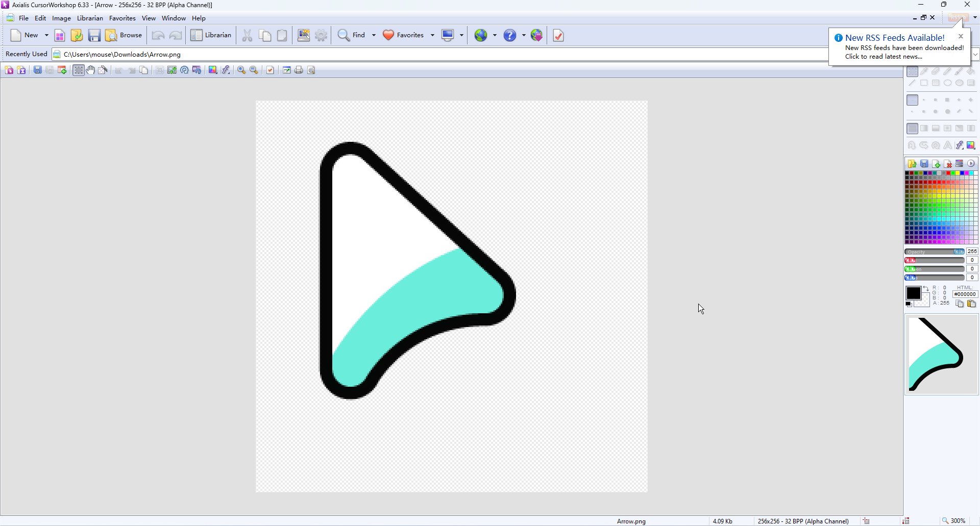This screenshot has height=526, width=980.
Task: Click the zoom out magnifier icon
Action: [x=254, y=70]
